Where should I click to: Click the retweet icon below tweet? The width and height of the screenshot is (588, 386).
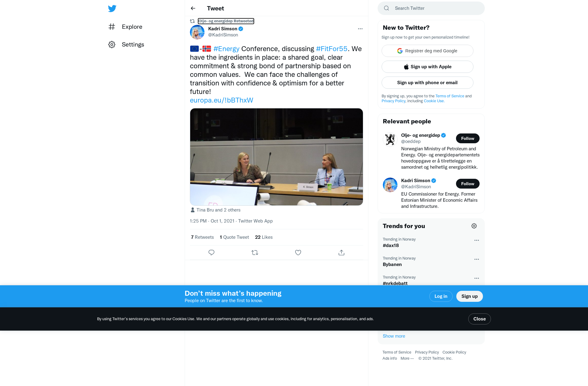[255, 253]
